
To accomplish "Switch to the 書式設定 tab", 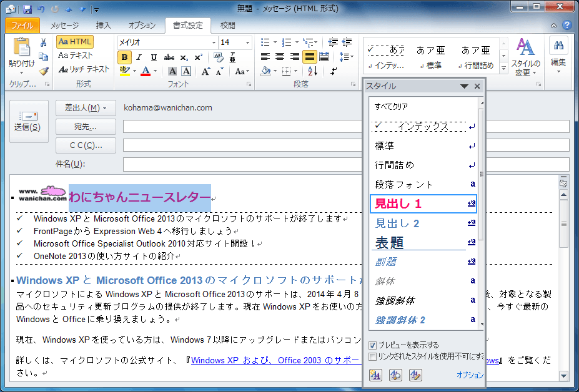I will pos(188,26).
